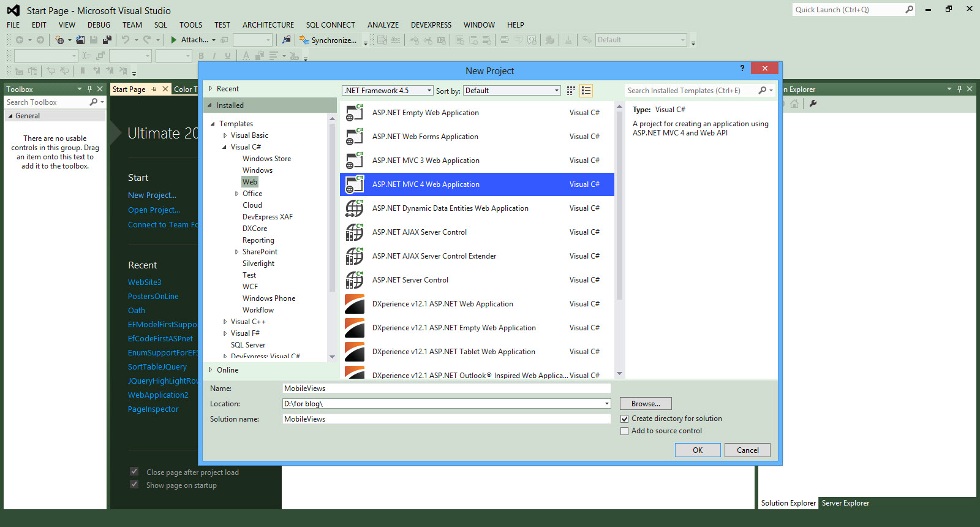Open the DEVEXPRESS menu
The height and width of the screenshot is (527, 980).
point(431,25)
